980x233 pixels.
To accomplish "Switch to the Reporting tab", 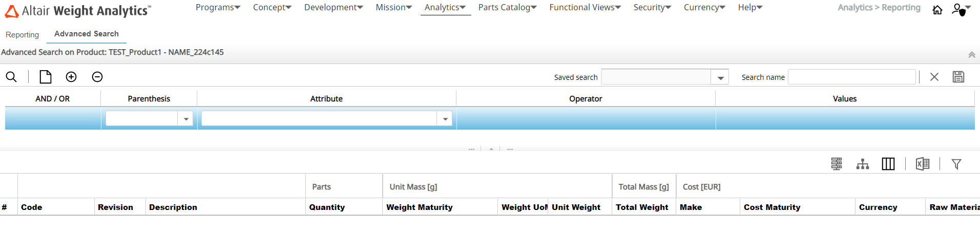I will [23, 35].
